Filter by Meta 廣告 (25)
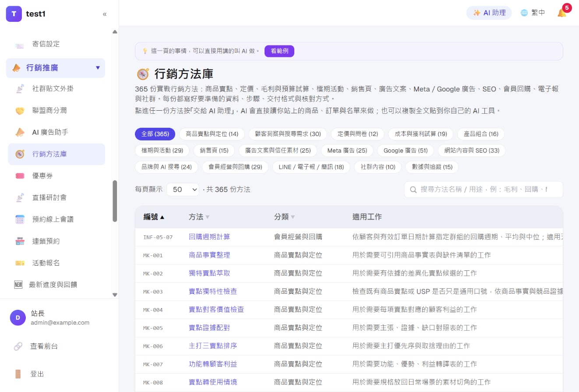Image resolution: width=579 pixels, height=392 pixels. (x=347, y=150)
